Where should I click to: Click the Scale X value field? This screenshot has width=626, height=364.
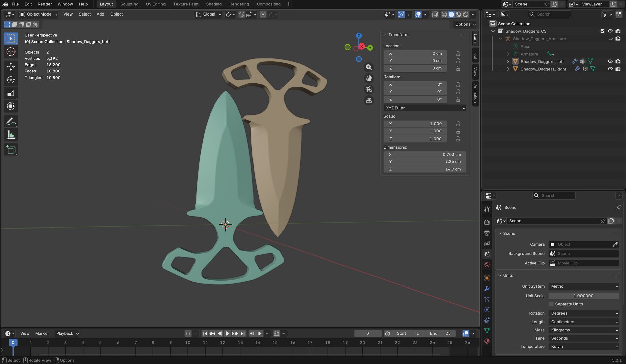[415, 124]
